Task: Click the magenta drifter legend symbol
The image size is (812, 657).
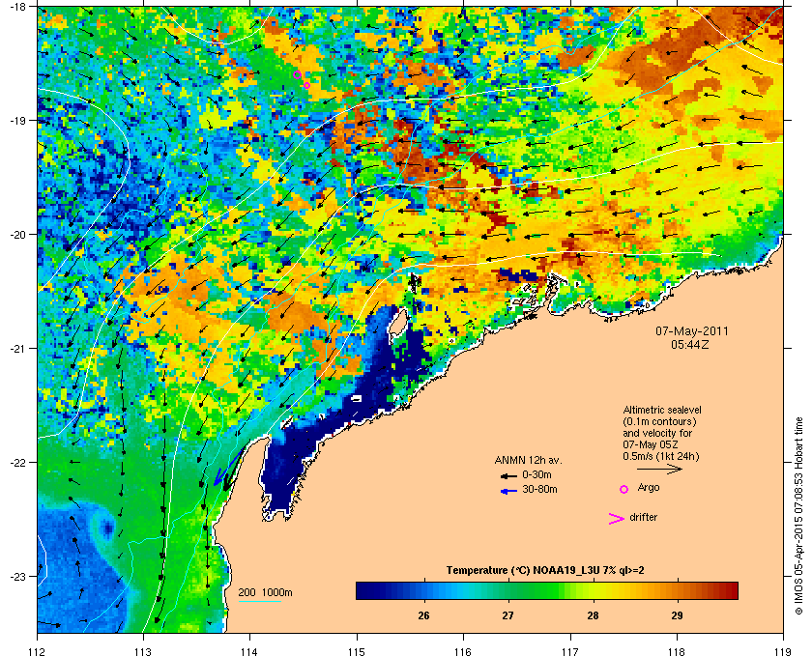Action: click(x=617, y=519)
